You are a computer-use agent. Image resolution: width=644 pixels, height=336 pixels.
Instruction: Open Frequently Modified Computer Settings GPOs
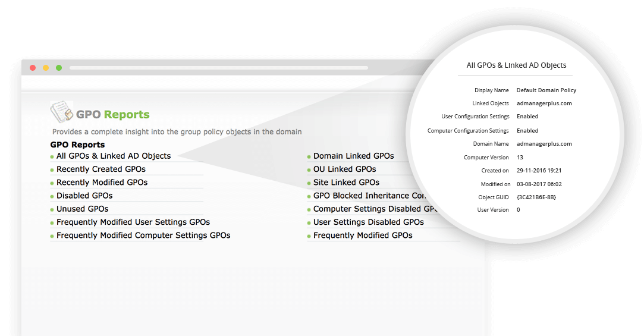143,235
